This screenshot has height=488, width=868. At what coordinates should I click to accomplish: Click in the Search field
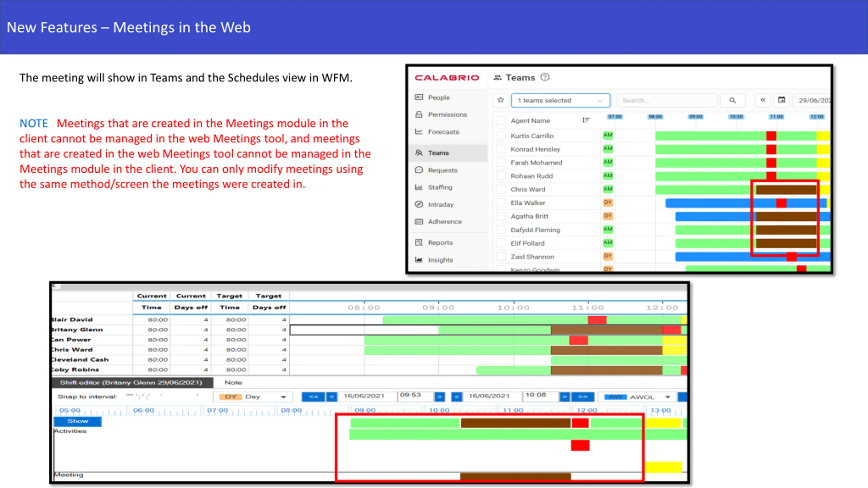point(667,100)
